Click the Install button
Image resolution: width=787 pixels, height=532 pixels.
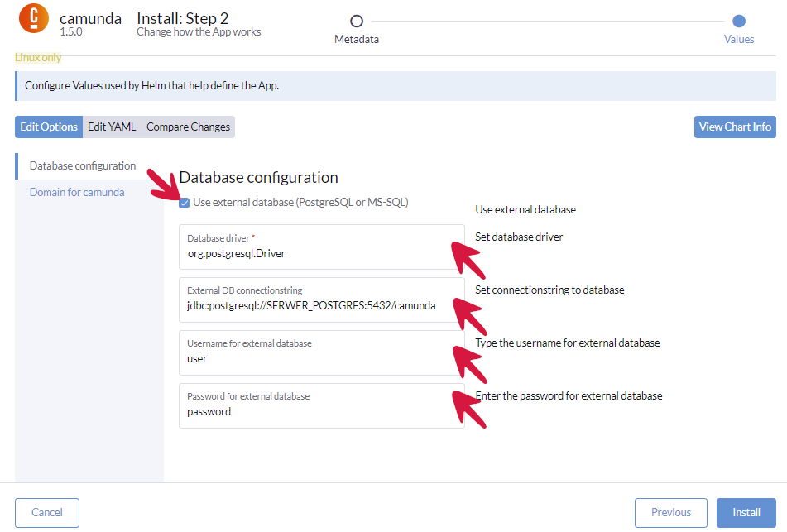pyautogui.click(x=746, y=512)
